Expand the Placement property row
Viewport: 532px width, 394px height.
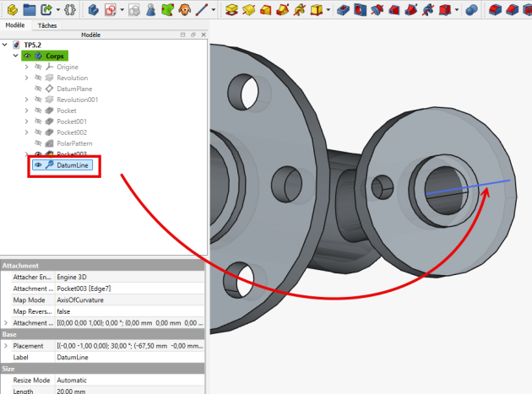click(x=6, y=346)
